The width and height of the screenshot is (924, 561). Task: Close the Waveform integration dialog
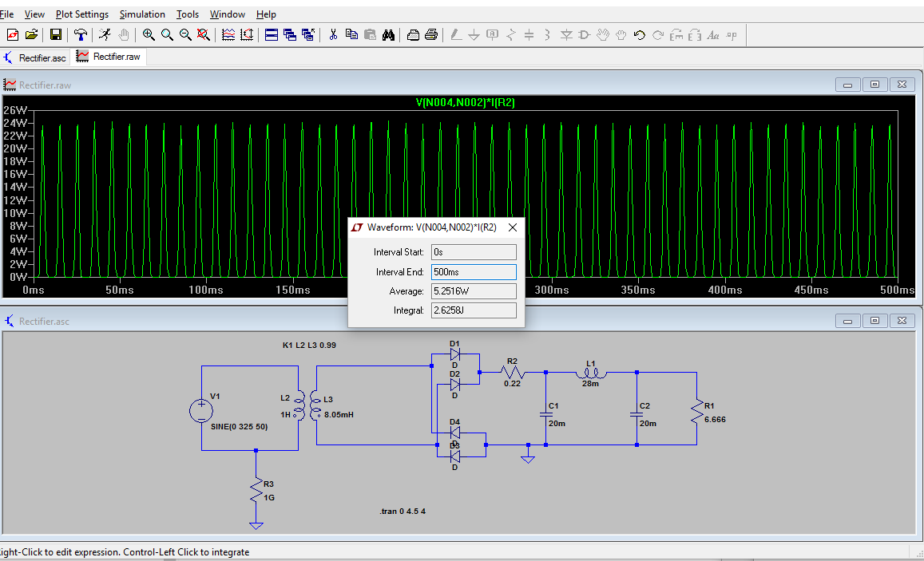coord(513,227)
